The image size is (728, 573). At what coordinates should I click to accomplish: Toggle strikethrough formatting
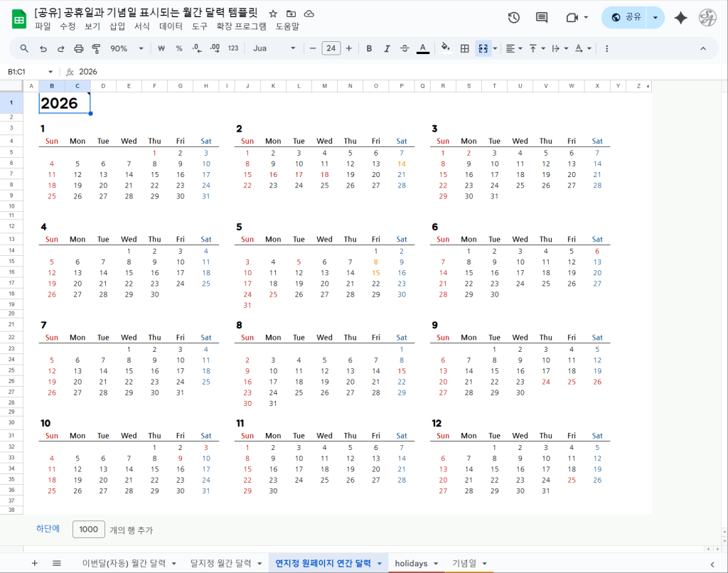click(405, 48)
